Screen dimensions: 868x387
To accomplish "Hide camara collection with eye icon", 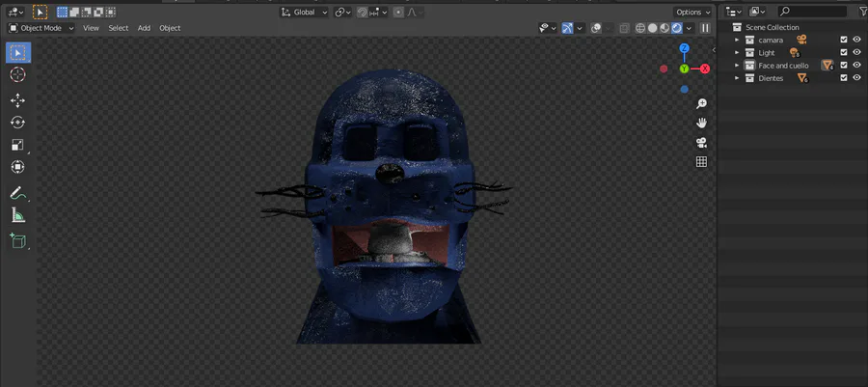I will (857, 40).
